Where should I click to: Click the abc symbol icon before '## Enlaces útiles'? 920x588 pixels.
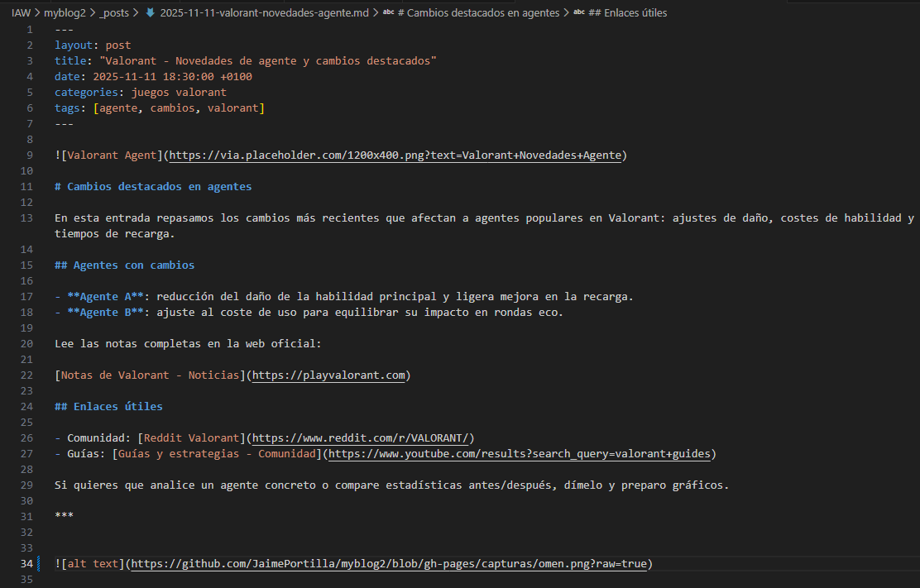pyautogui.click(x=579, y=12)
